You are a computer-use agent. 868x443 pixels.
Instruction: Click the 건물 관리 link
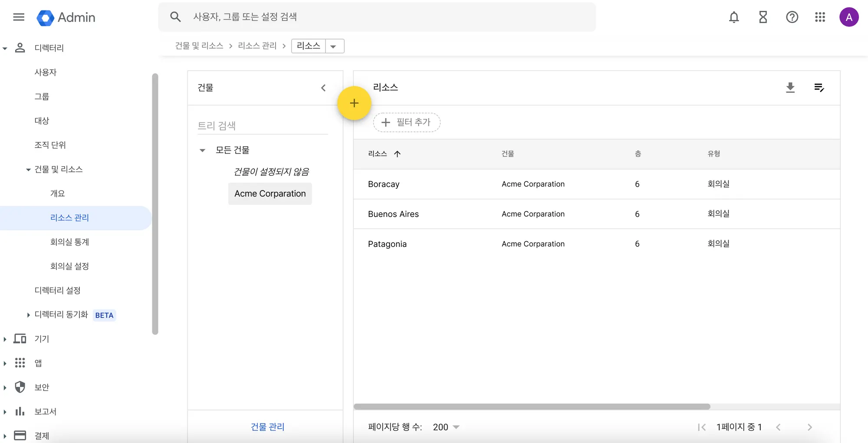pos(267,427)
